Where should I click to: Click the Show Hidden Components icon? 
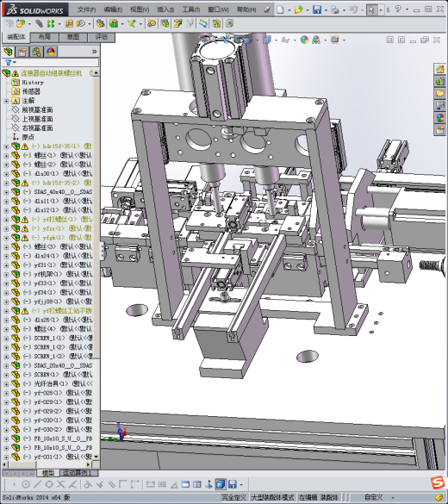[x=100, y=23]
